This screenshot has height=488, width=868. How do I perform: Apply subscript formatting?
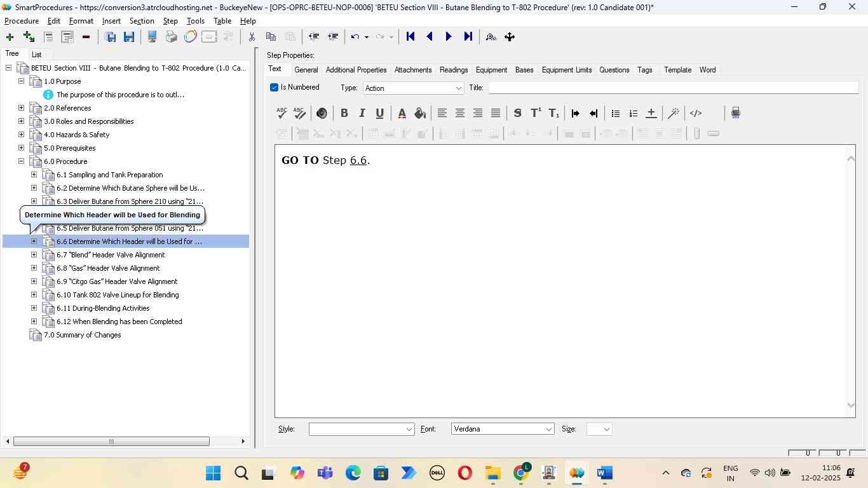point(554,113)
